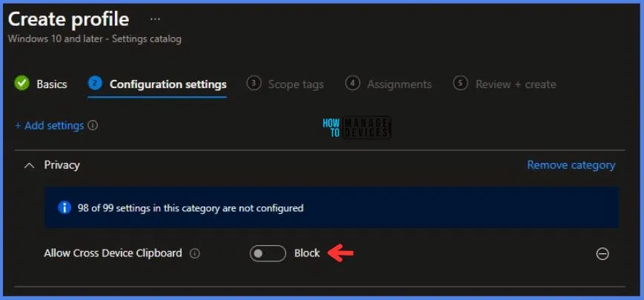Toggle the Allow Cross Device Clipboard switch

pos(268,253)
